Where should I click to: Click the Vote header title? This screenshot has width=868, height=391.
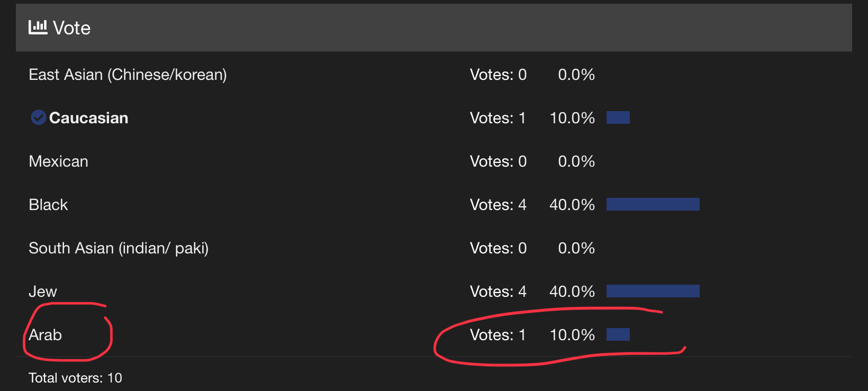click(71, 28)
